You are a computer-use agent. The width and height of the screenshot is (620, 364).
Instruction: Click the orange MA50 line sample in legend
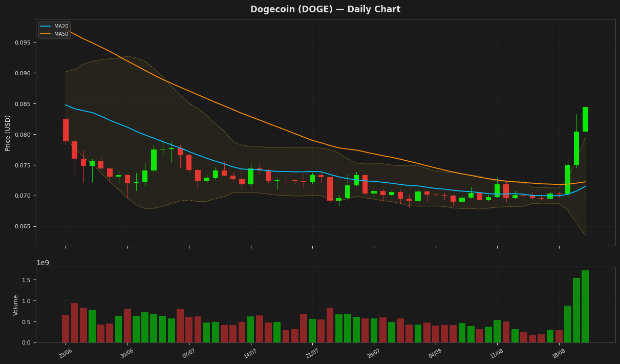point(46,34)
